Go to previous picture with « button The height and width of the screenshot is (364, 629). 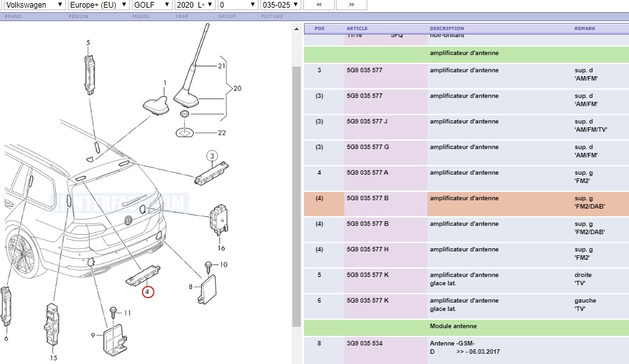click(319, 5)
